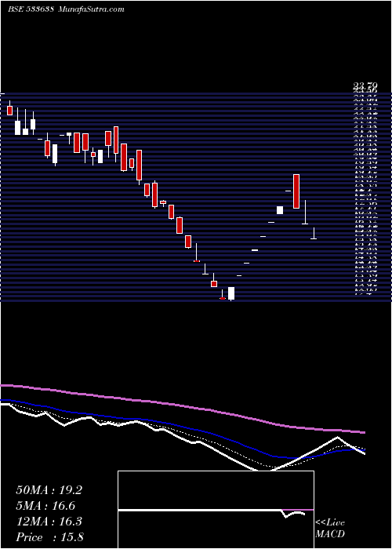Click the 23.70 top price axis label
Screen dimensions: 392x549
click(x=365, y=85)
